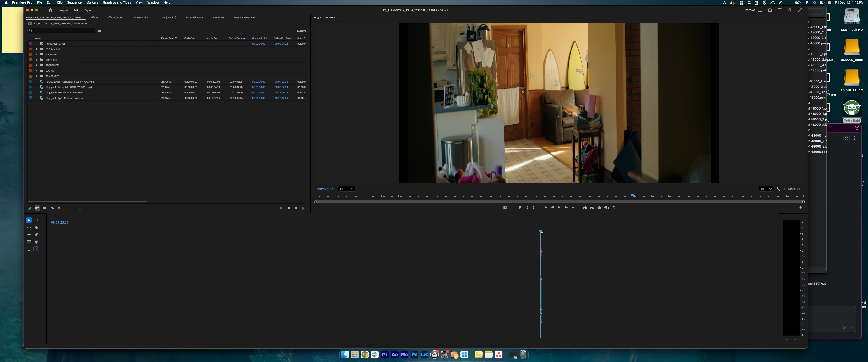
Task: Open After Effects from the Dock
Action: coord(395,355)
